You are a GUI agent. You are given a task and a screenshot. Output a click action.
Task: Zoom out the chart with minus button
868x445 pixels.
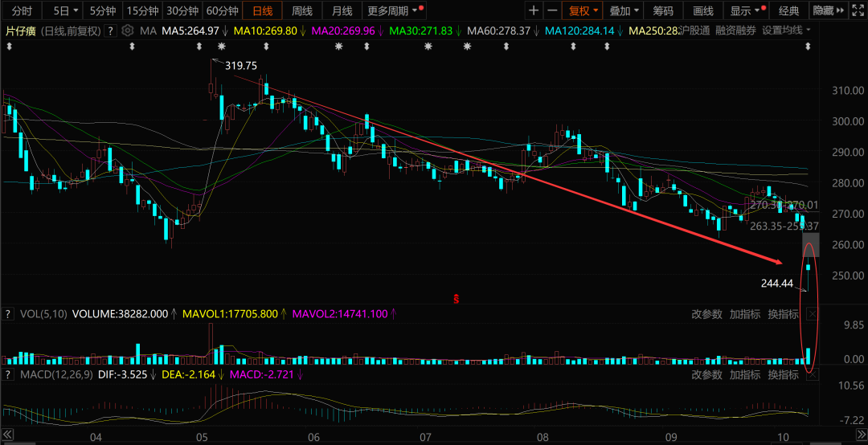click(552, 10)
